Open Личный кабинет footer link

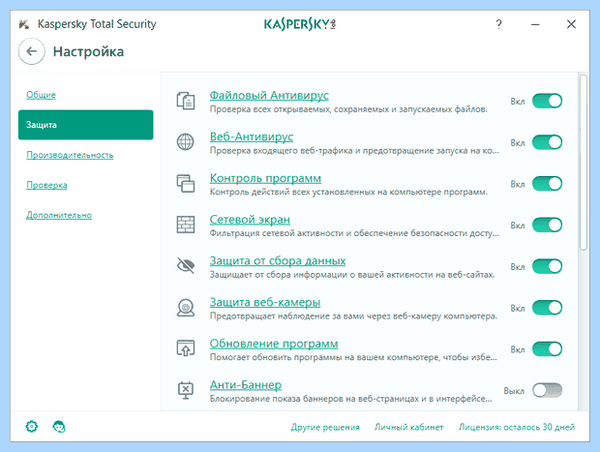coord(409,427)
